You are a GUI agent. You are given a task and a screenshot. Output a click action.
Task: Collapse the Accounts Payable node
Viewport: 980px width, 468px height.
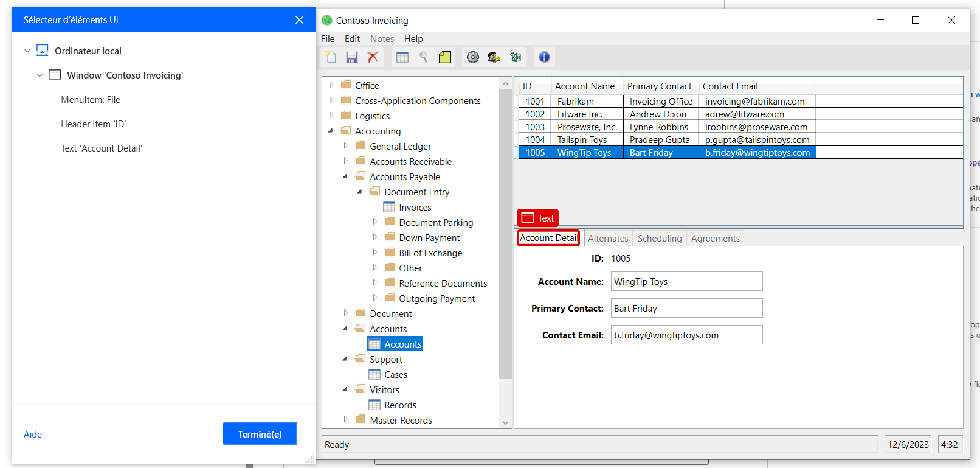(345, 176)
